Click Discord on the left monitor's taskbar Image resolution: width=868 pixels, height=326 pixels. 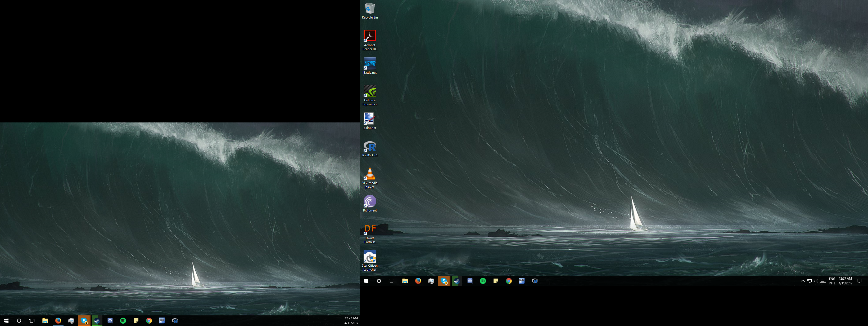coord(110,321)
